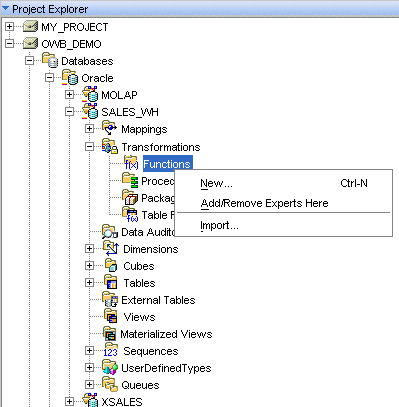This screenshot has height=407, width=399.
Task: Select the SALES_WH label
Action: tap(130, 112)
